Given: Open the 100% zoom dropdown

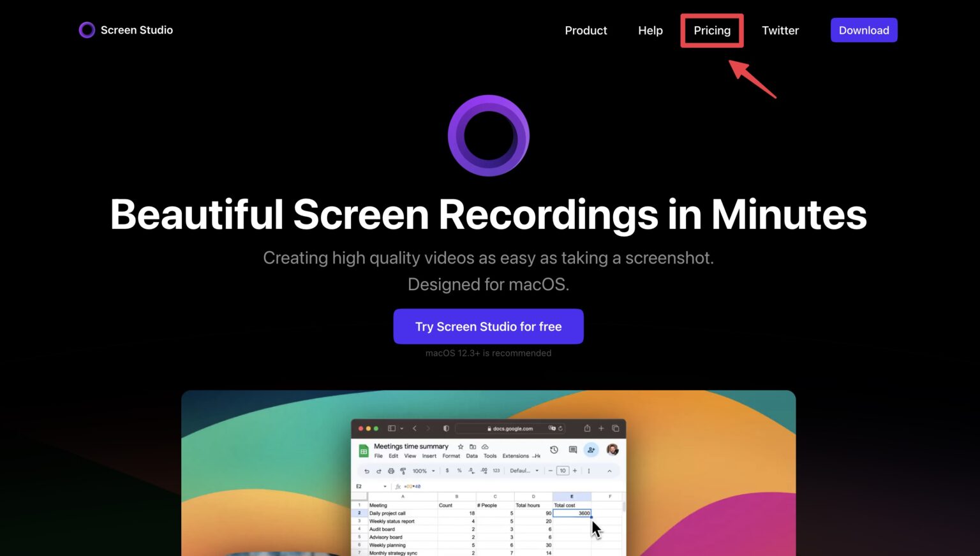Looking at the screenshot, I should (421, 471).
